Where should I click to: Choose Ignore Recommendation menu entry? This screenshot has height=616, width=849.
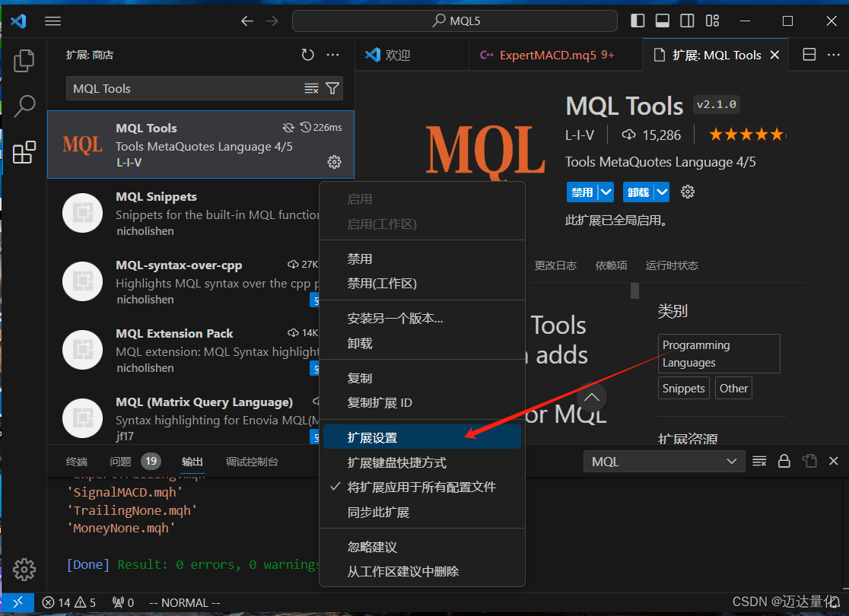click(421, 547)
